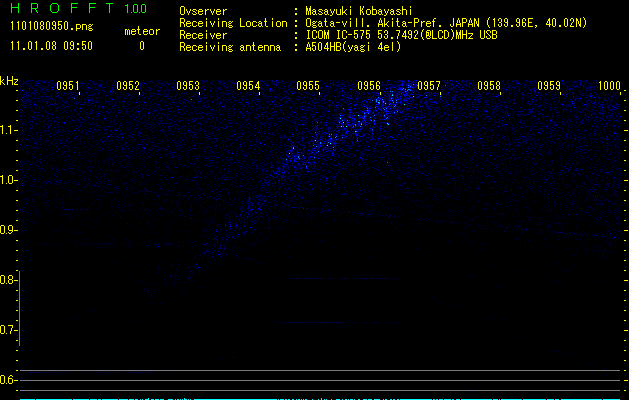The image size is (629, 400).
Task: Click the name Masayuki Kobayashi
Action: 359,11
